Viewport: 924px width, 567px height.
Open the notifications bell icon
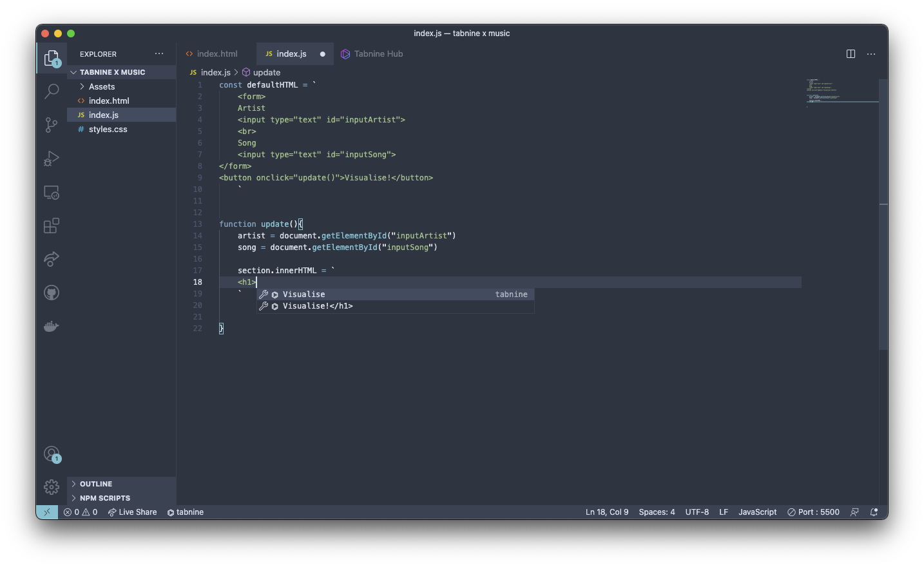(874, 512)
